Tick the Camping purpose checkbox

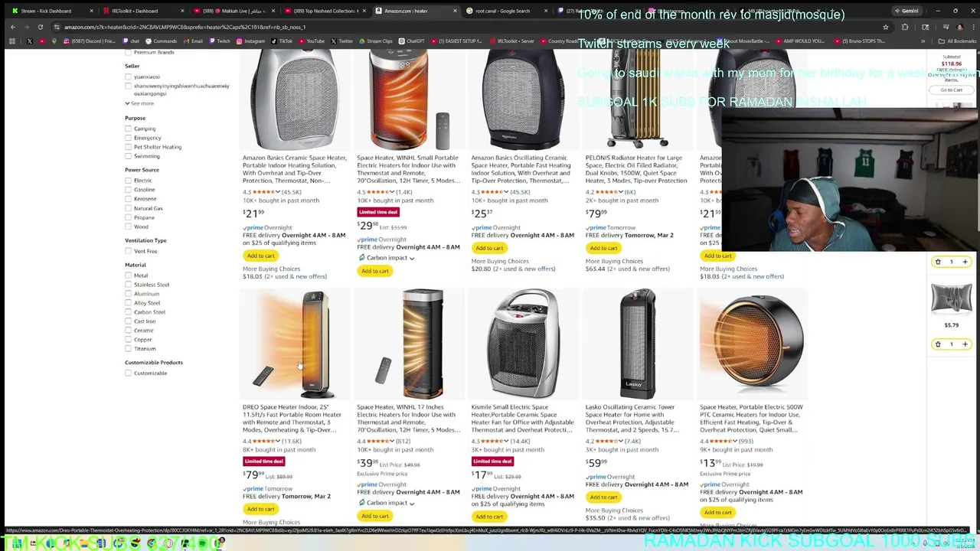coord(129,129)
